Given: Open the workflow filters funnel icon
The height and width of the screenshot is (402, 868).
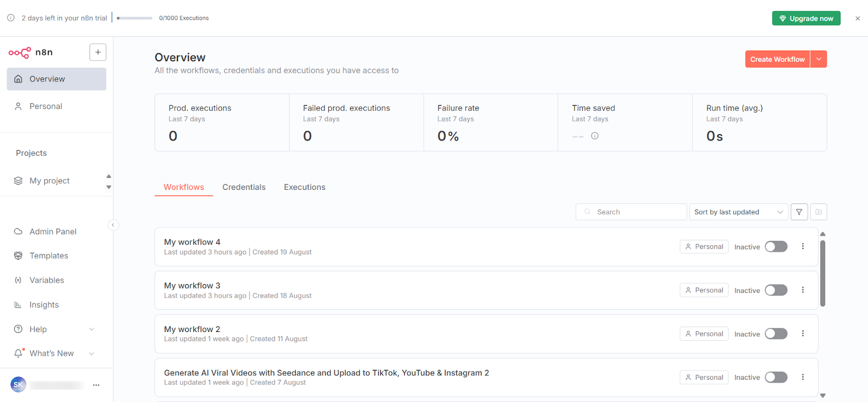Looking at the screenshot, I should tap(799, 212).
